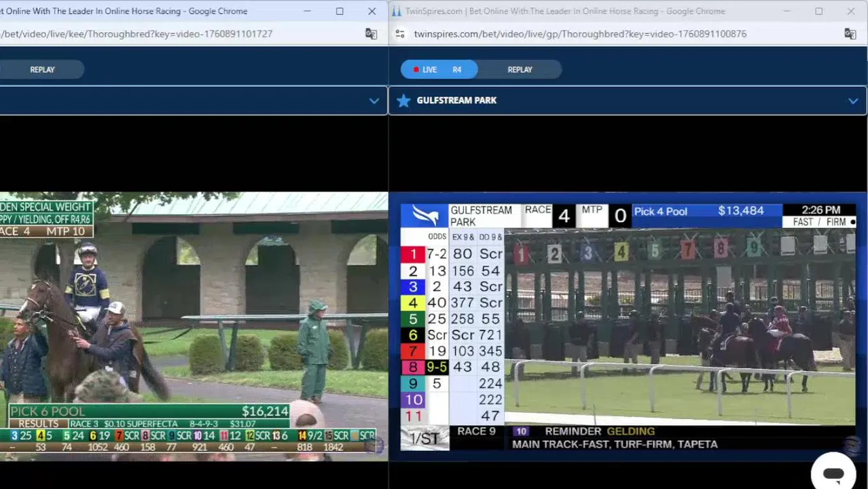Viewport: 868px width, 489px height.
Task: Click the Gulfstream Park live video feed
Action: coord(628,327)
